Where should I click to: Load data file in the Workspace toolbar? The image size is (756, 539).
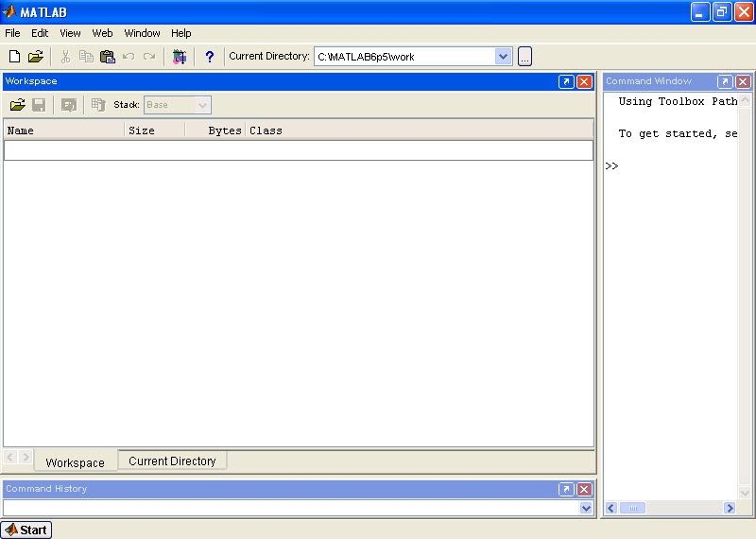click(x=18, y=105)
